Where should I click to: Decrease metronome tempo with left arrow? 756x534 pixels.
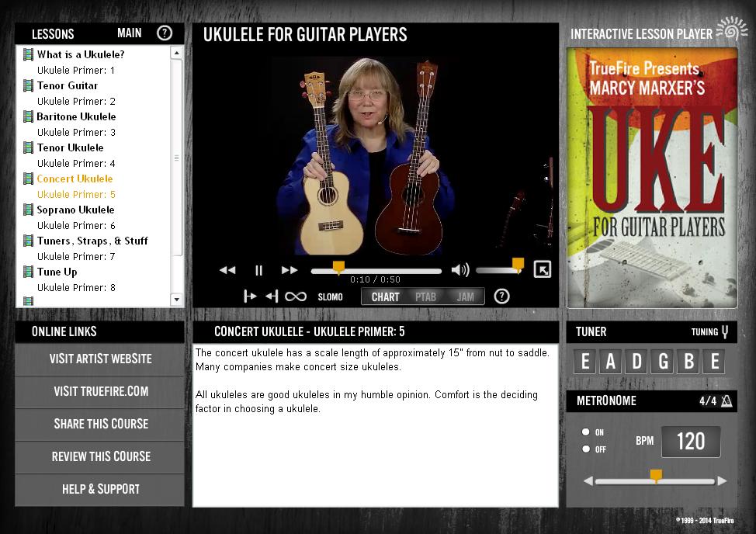(x=588, y=480)
